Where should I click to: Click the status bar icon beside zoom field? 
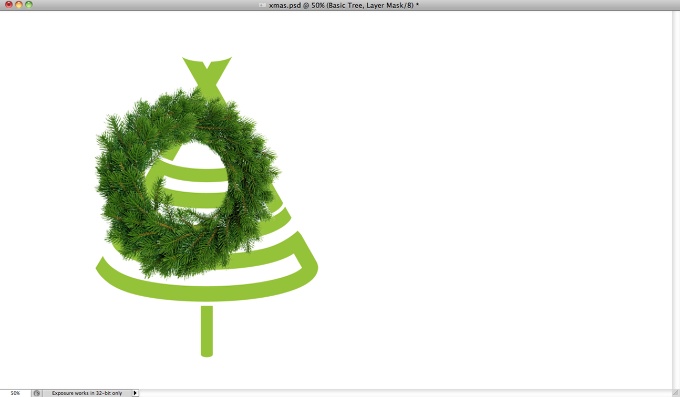click(x=37, y=393)
